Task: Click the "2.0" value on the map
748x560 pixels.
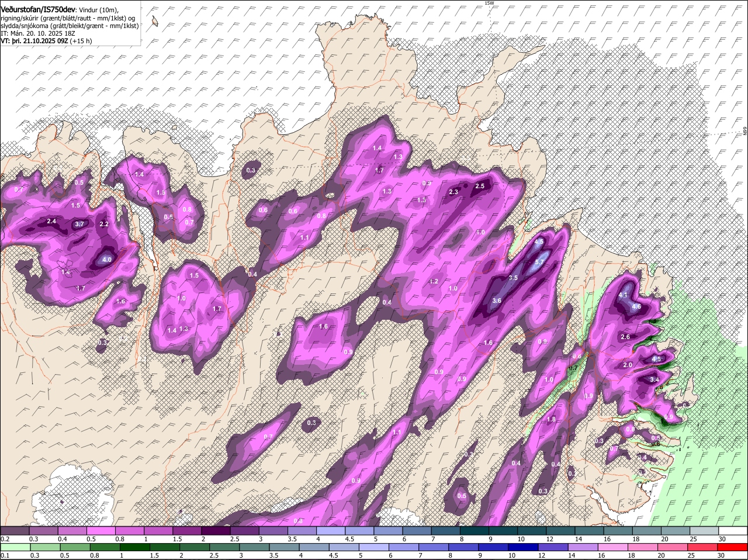Action: pos(628,365)
